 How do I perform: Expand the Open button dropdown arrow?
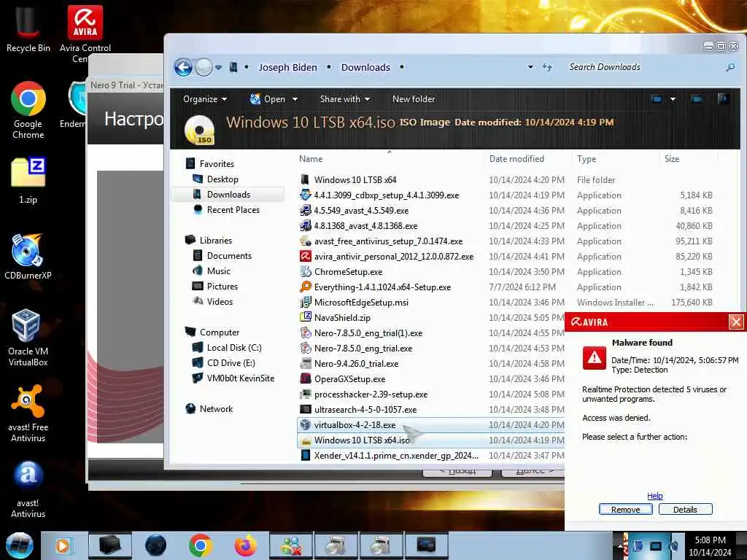(295, 99)
